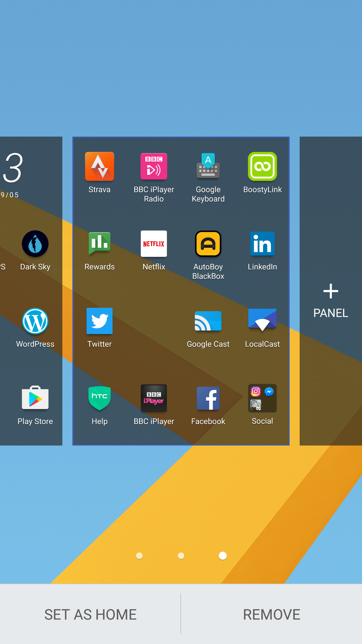Viewport: 362px width, 644px height.
Task: Open the Play Store
Action: [x=35, y=397]
